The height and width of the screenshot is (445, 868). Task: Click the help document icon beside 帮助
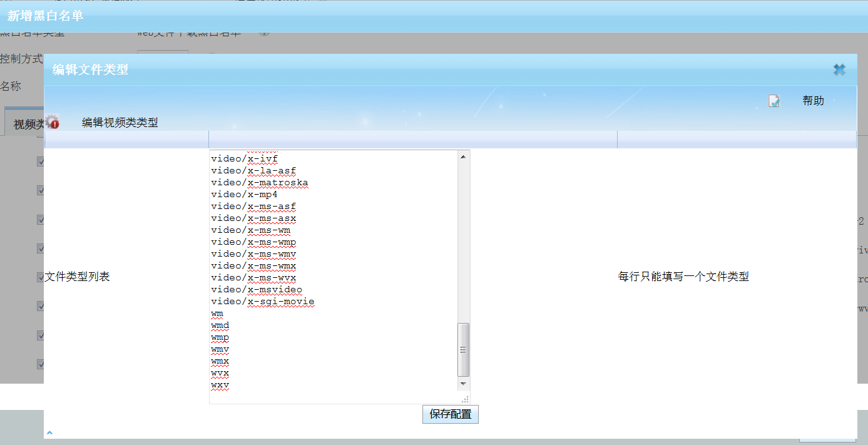[x=774, y=101]
